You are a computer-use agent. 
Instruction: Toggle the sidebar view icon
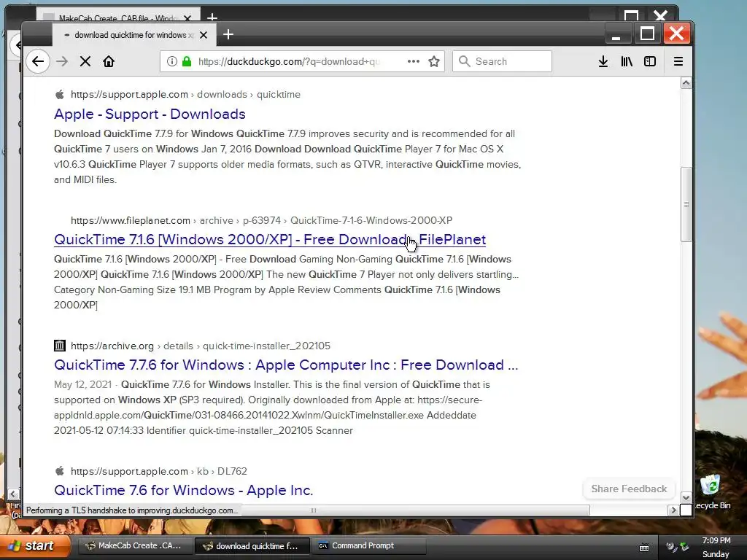(650, 61)
